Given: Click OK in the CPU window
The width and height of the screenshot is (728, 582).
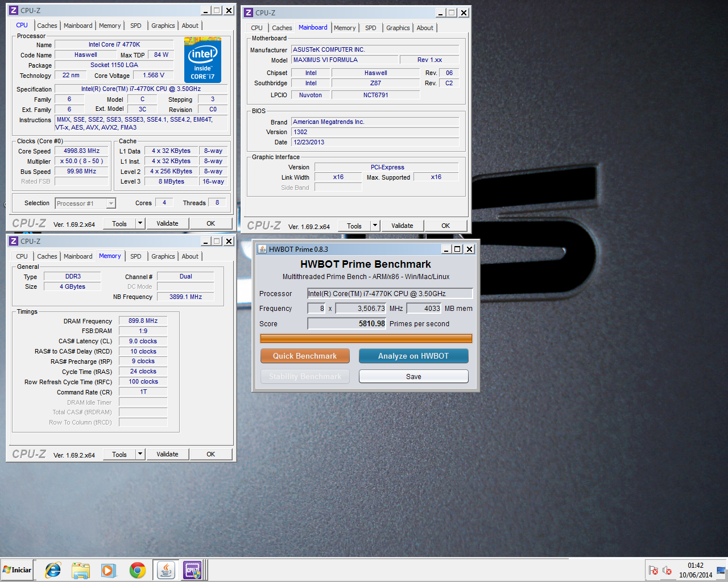Looking at the screenshot, I should pyautogui.click(x=210, y=223).
